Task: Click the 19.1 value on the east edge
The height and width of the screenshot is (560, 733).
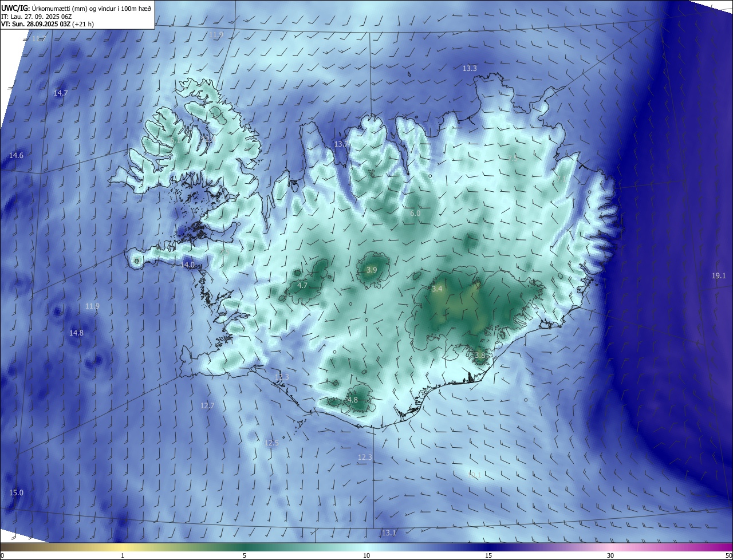Action: [719, 275]
